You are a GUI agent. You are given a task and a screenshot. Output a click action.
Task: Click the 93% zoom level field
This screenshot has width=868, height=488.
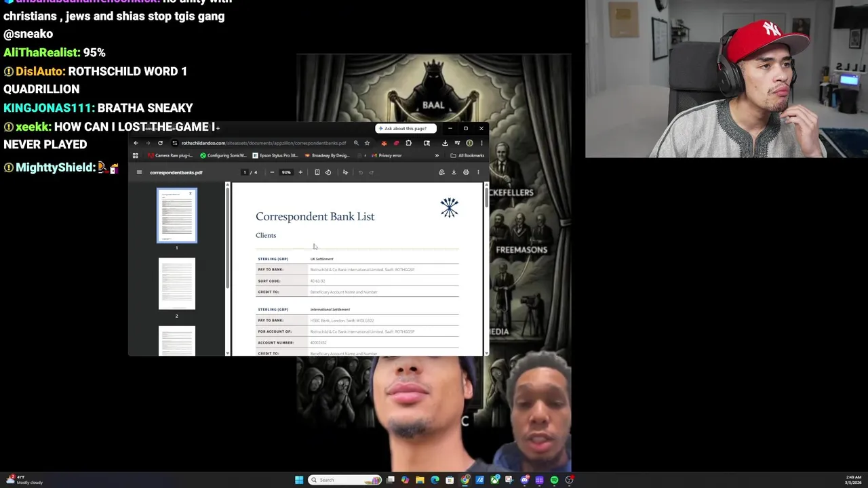pyautogui.click(x=286, y=172)
